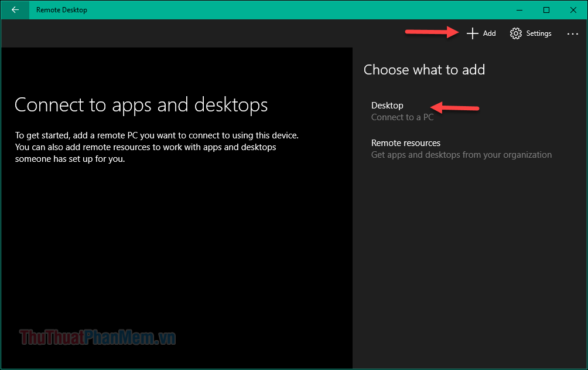Click the gear icon next to Settings label
This screenshot has width=588, height=370.
pos(516,33)
